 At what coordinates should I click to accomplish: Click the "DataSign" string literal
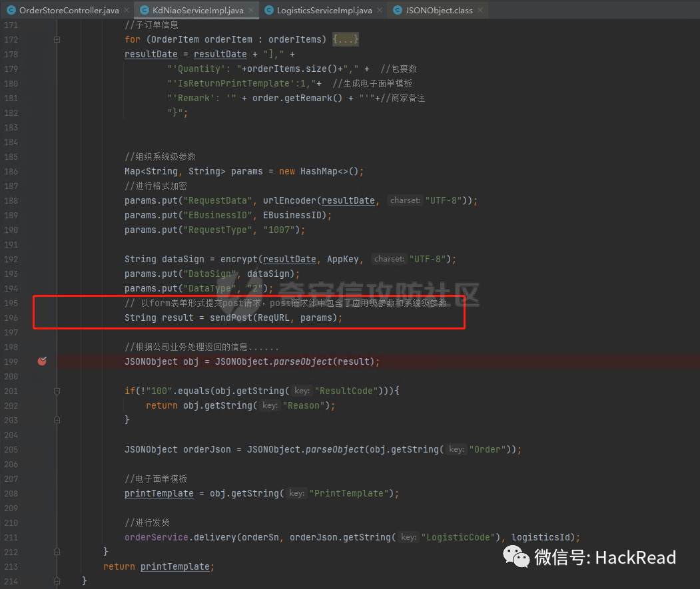pyautogui.click(x=210, y=274)
